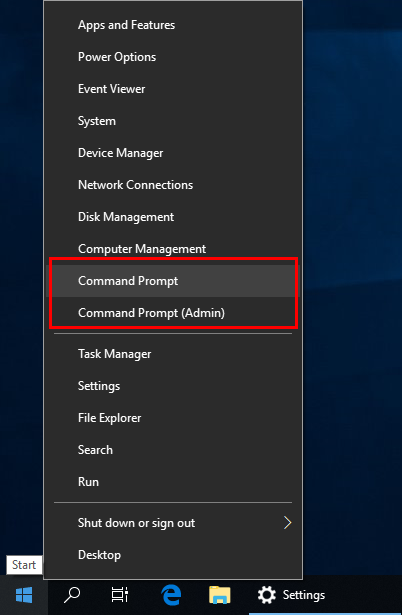Screen dimensions: 402x615
Task: Open the Run dialog entry
Action: [173, 482]
